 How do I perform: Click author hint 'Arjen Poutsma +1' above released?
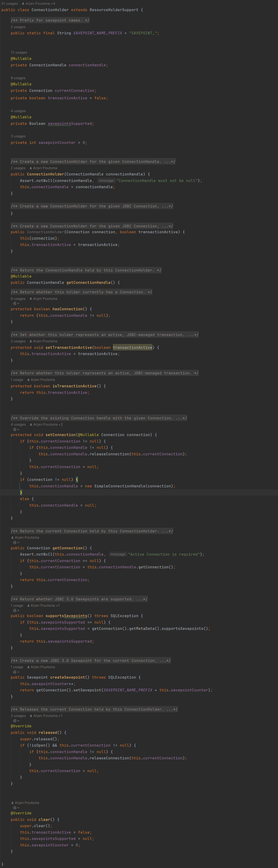(x=46, y=716)
